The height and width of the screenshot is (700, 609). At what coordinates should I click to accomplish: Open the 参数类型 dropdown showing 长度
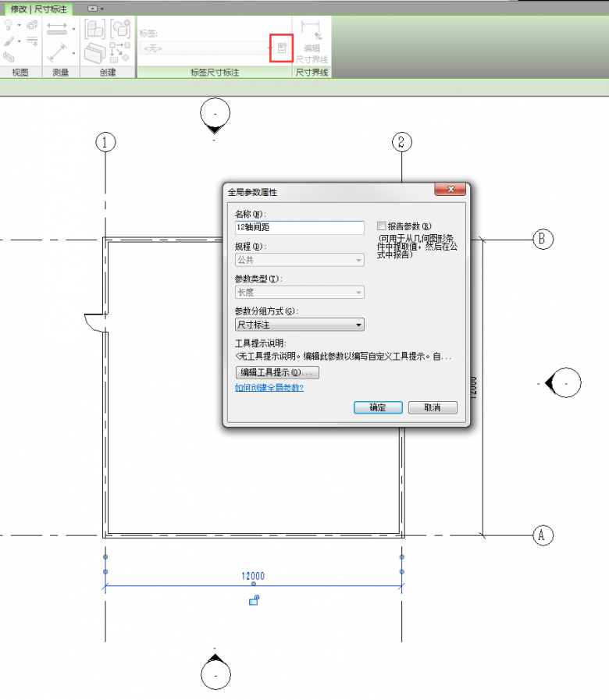[300, 292]
